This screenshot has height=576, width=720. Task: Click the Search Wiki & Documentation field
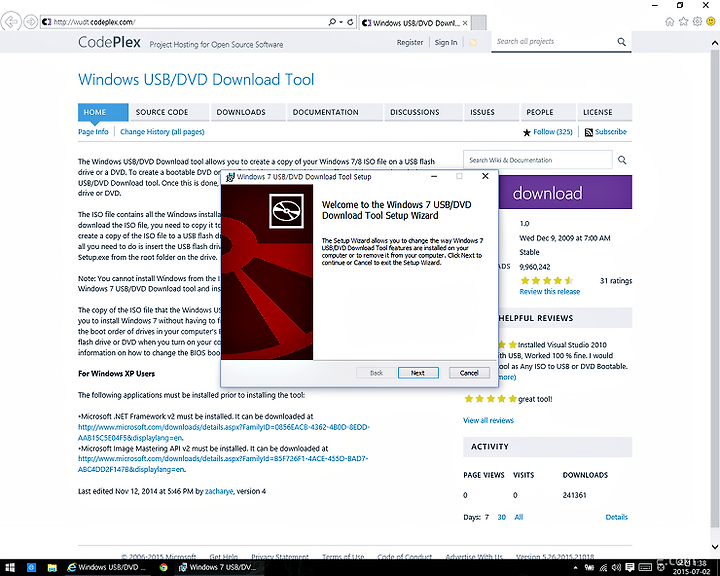click(538, 160)
